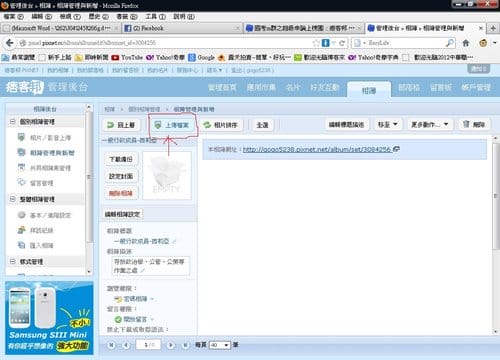Click the pencil icon beside the album description
Screen dimensions: 500x360
[142, 271]
